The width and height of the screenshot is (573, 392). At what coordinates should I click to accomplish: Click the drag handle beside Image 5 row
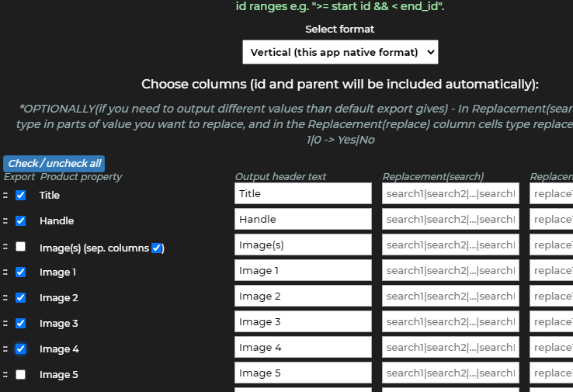click(5, 375)
